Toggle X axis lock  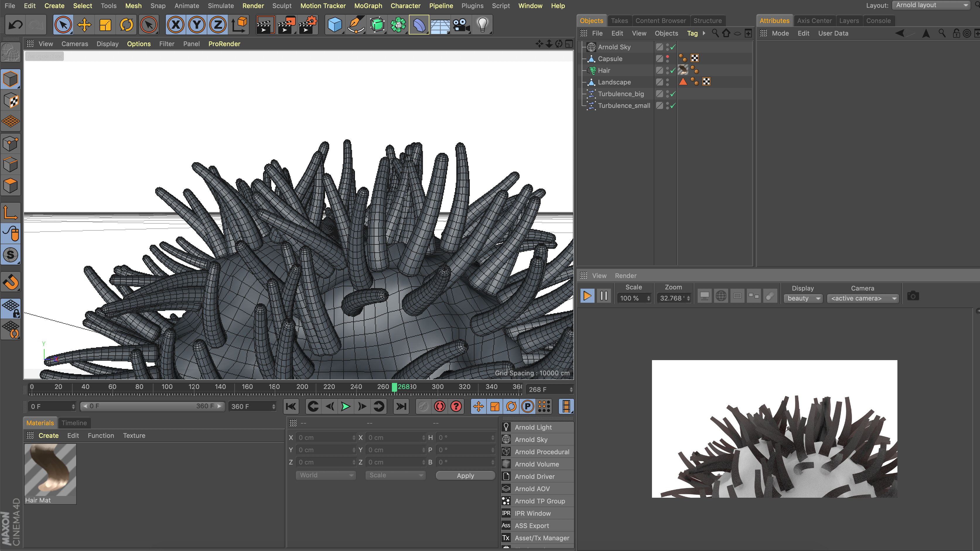[175, 25]
